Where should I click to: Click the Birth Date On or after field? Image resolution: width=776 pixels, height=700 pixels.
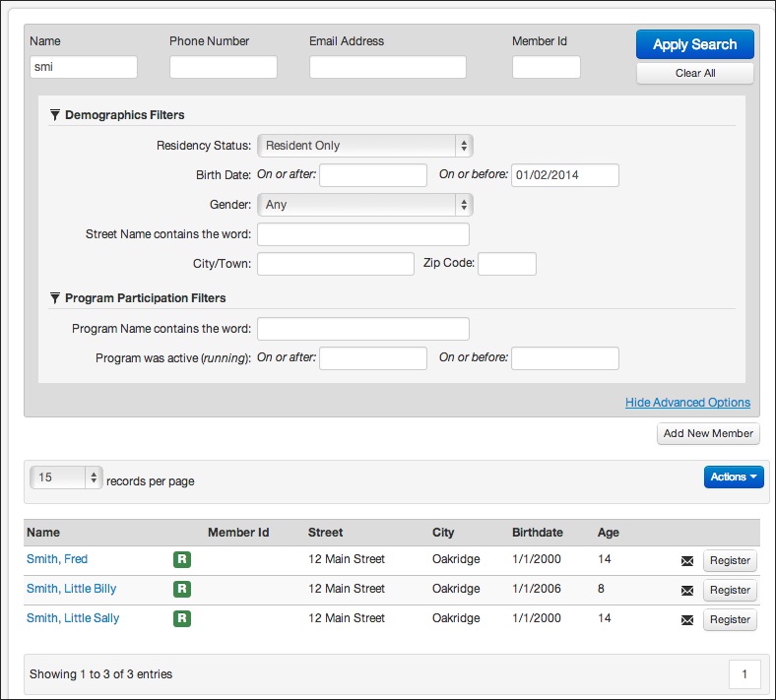(373, 175)
